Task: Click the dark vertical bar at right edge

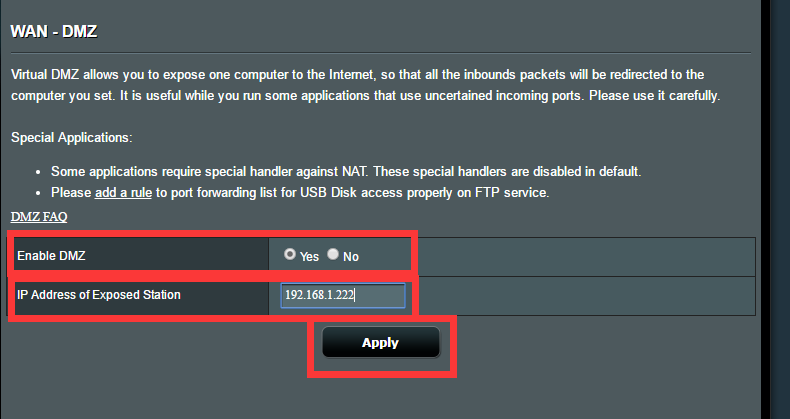Action: pos(782,200)
